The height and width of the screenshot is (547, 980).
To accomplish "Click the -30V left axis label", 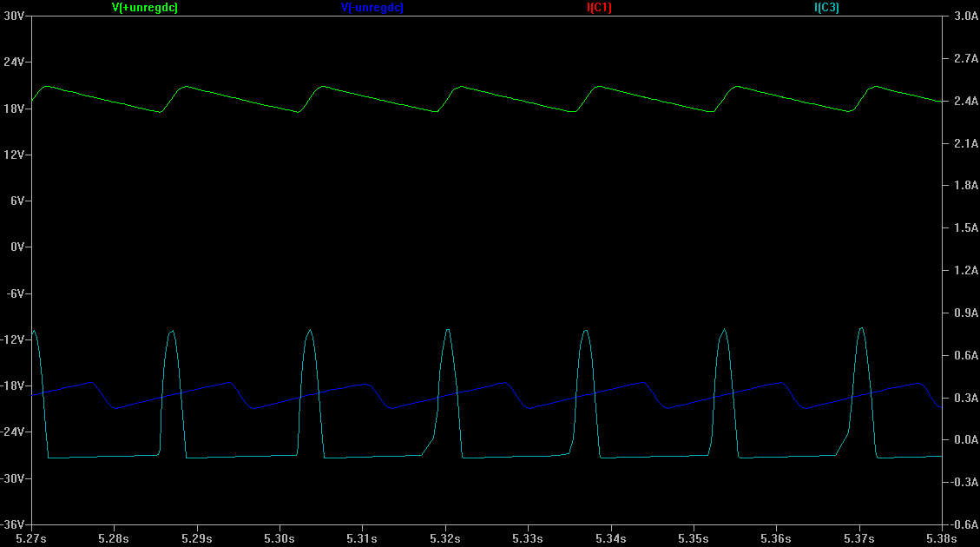I will [x=12, y=478].
